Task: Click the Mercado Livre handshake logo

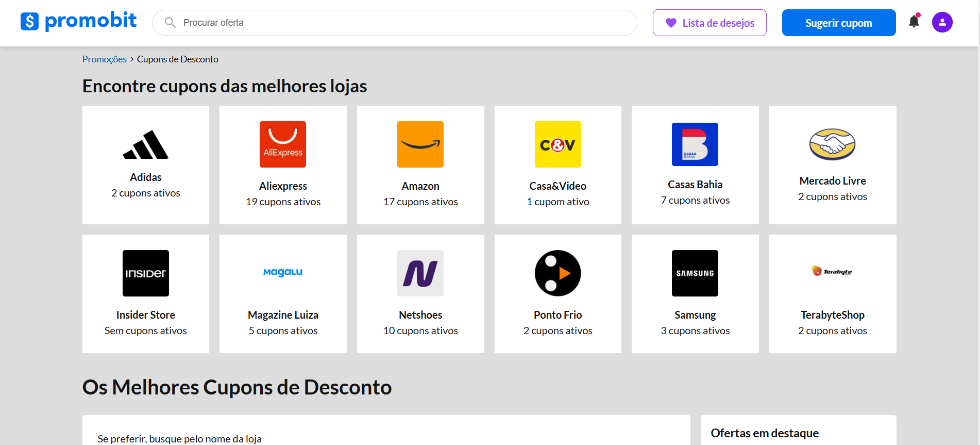Action: coord(833,144)
